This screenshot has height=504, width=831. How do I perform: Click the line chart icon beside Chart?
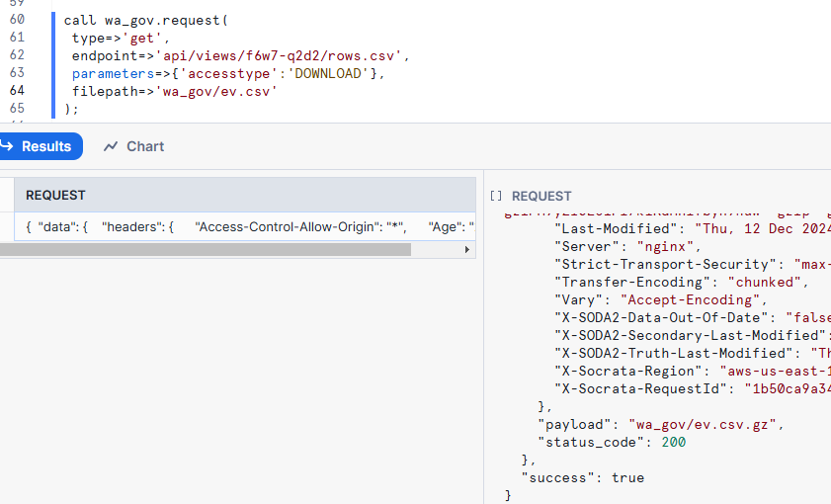tap(111, 146)
